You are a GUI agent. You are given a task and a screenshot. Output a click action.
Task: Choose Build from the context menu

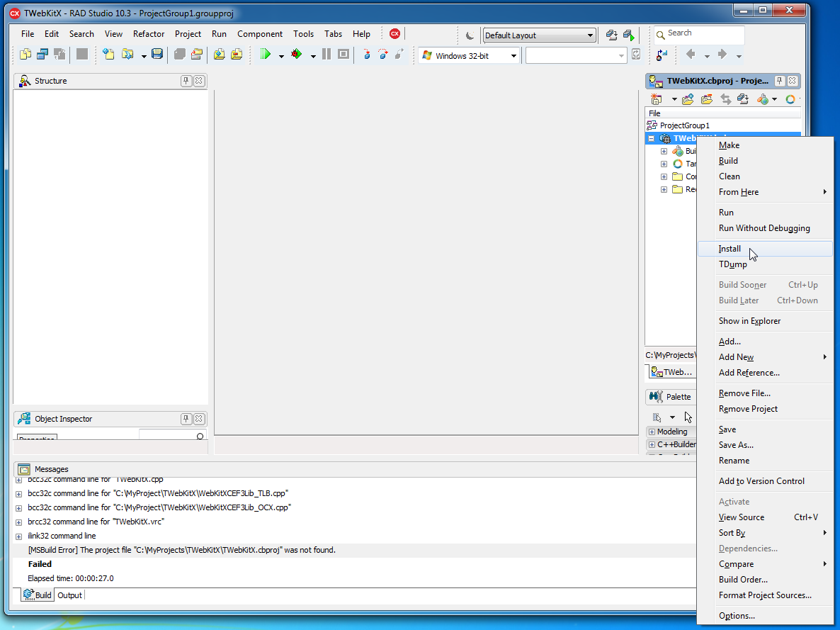[x=765, y=161]
